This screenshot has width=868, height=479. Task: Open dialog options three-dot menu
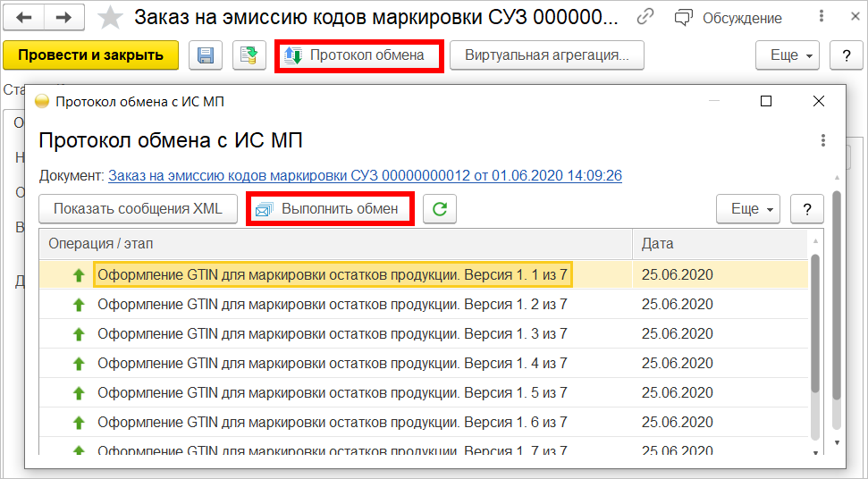point(822,140)
